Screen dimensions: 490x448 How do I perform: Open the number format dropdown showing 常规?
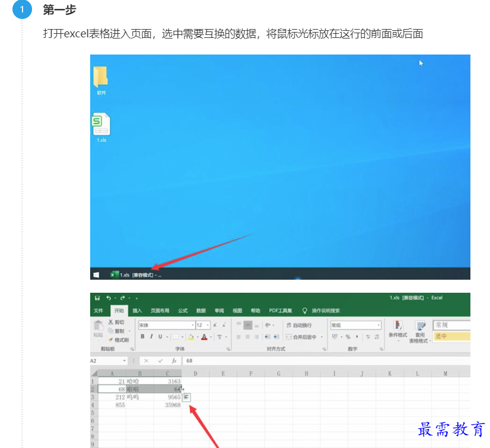378,325
